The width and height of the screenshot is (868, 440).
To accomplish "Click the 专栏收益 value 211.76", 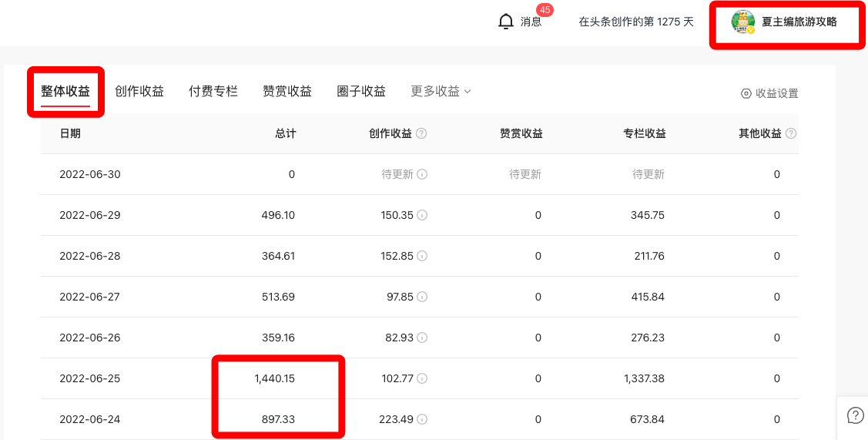I will [x=648, y=256].
